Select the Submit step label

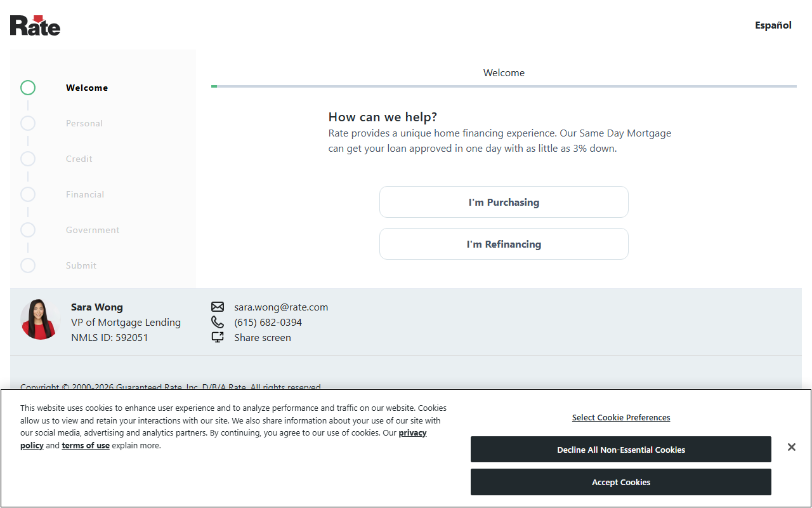[81, 265]
